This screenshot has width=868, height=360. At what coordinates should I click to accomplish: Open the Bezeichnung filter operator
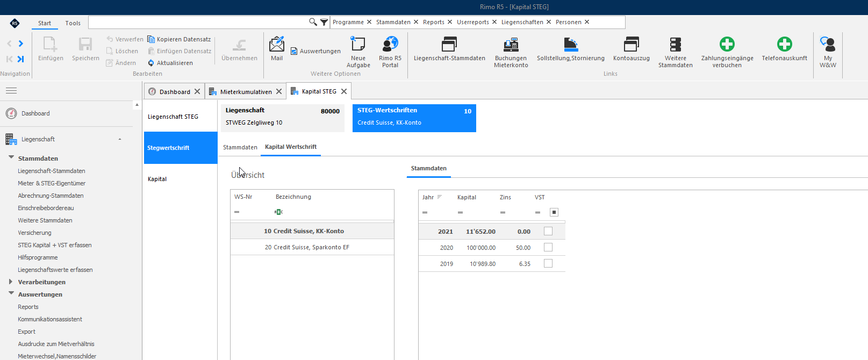pos(278,212)
